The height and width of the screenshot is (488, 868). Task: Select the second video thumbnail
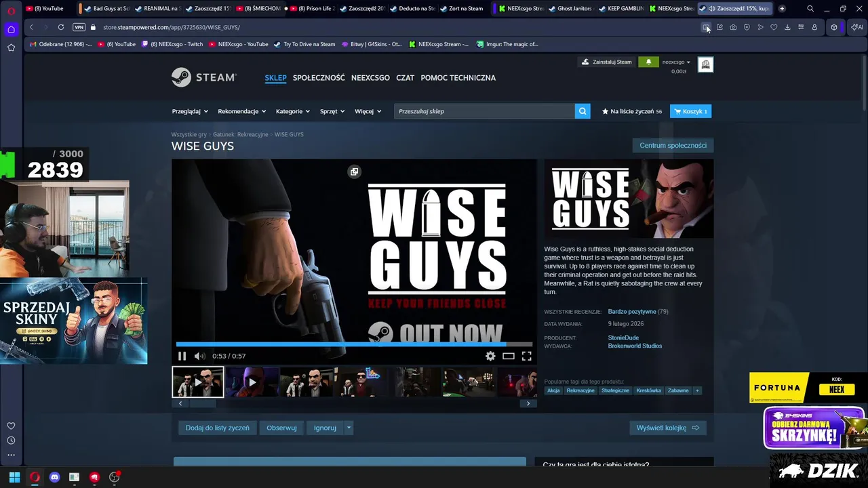point(252,382)
